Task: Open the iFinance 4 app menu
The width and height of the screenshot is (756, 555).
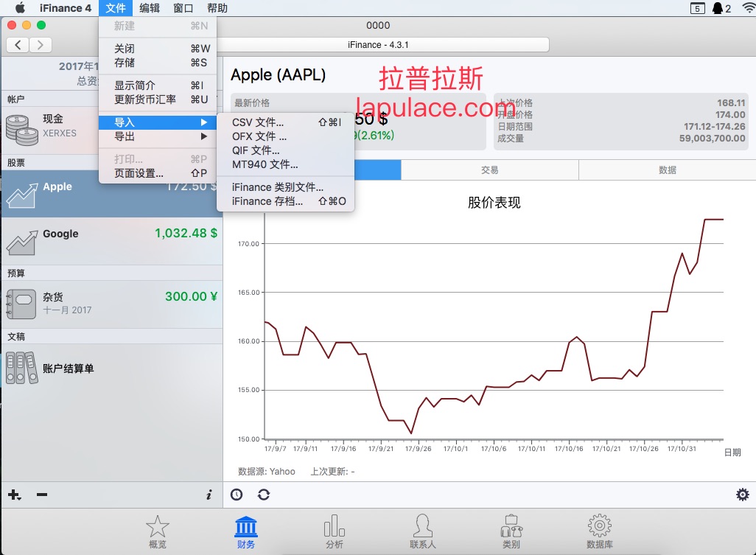Action: [x=66, y=8]
